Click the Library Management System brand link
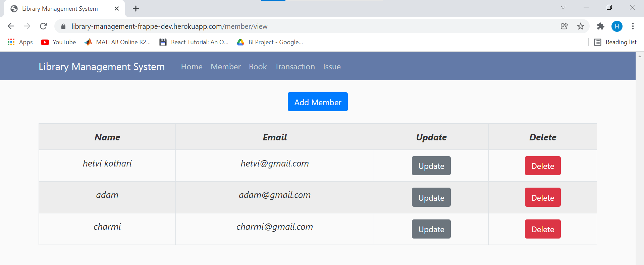Viewport: 644px width, 265px height. coord(102,67)
